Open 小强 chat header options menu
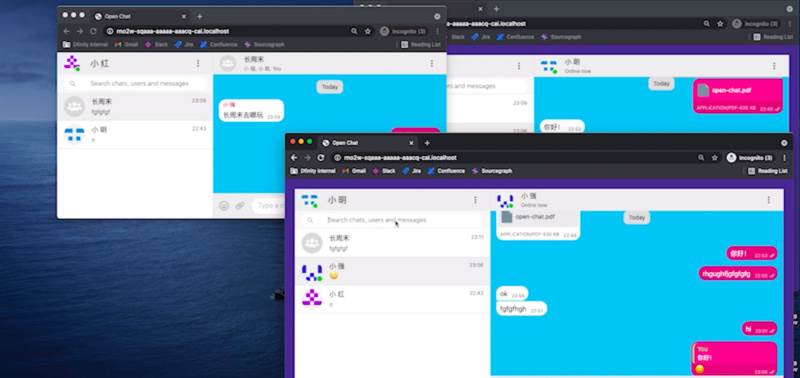 [768, 200]
